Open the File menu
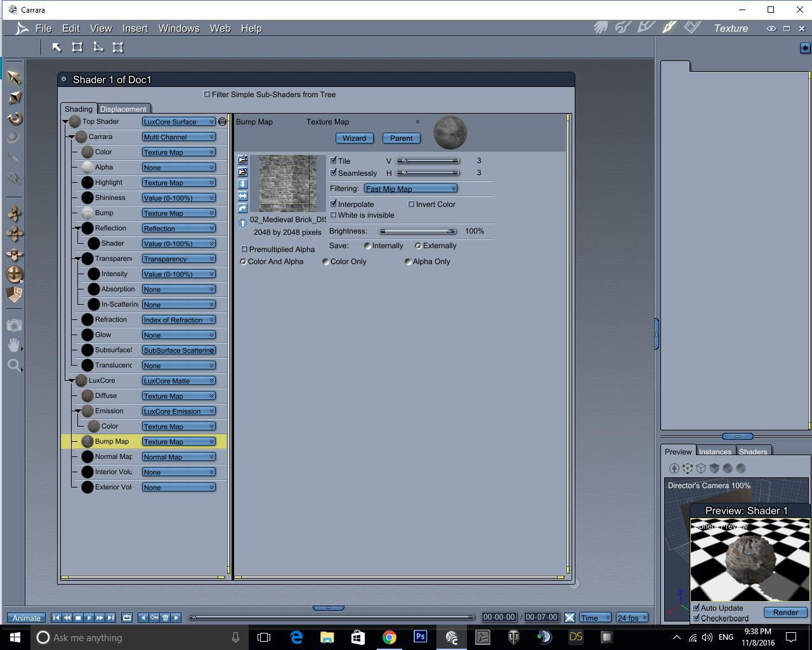812x650 pixels. pyautogui.click(x=44, y=28)
